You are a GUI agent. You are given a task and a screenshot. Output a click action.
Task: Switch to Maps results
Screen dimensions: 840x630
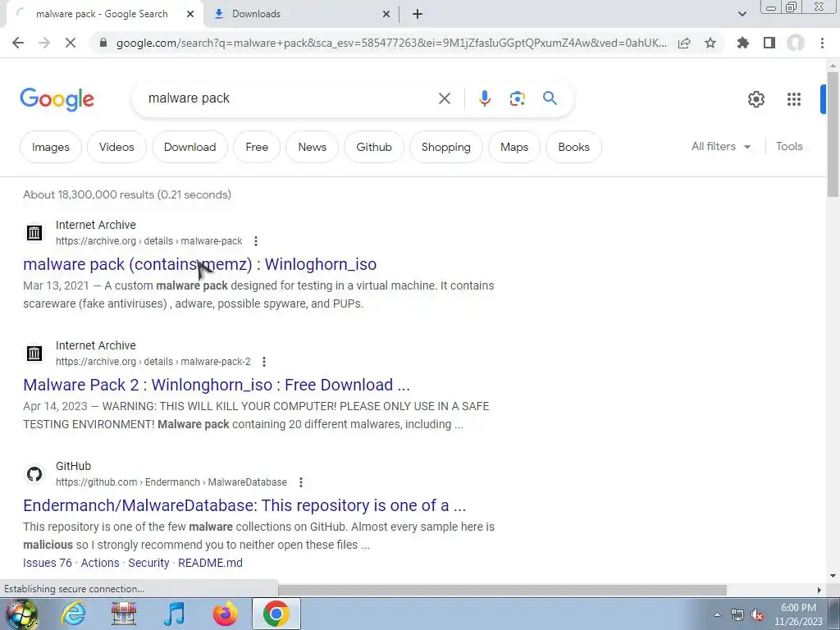[x=514, y=147]
